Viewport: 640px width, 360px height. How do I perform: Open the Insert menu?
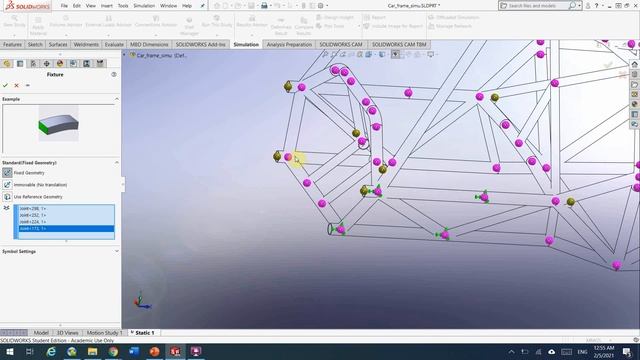pos(107,6)
